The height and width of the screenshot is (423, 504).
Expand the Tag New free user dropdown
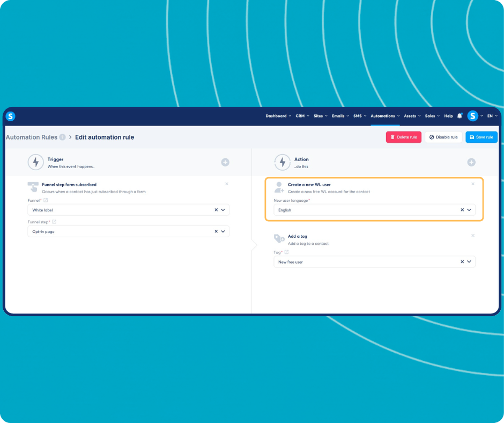(x=469, y=262)
